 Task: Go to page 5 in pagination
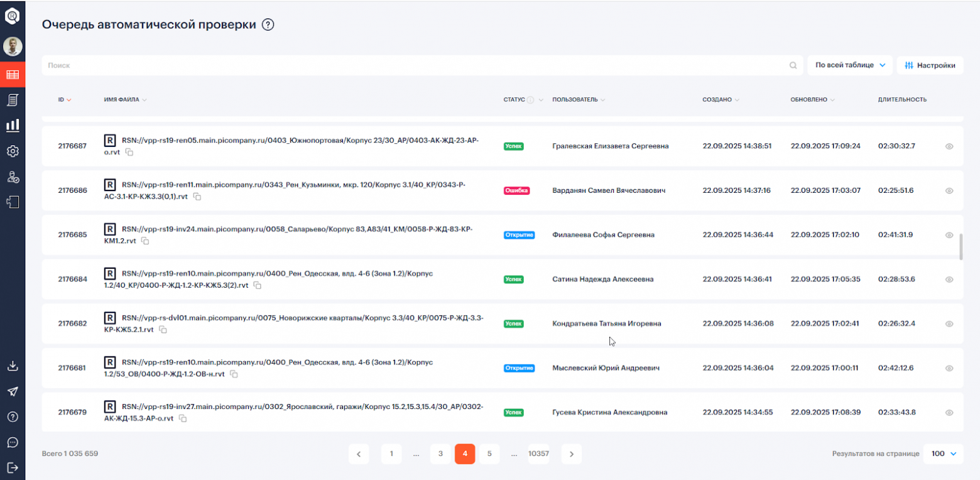(489, 454)
